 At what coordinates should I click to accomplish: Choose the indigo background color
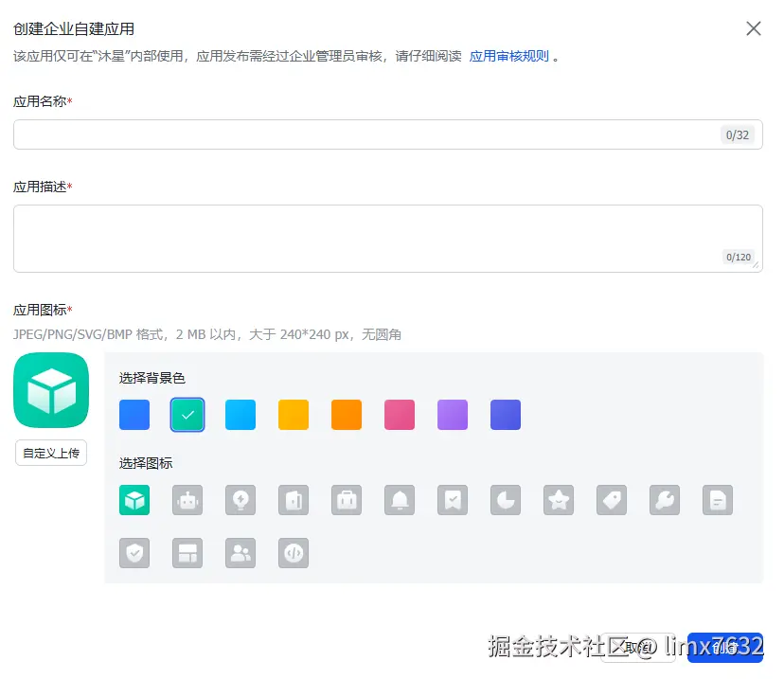tap(506, 415)
